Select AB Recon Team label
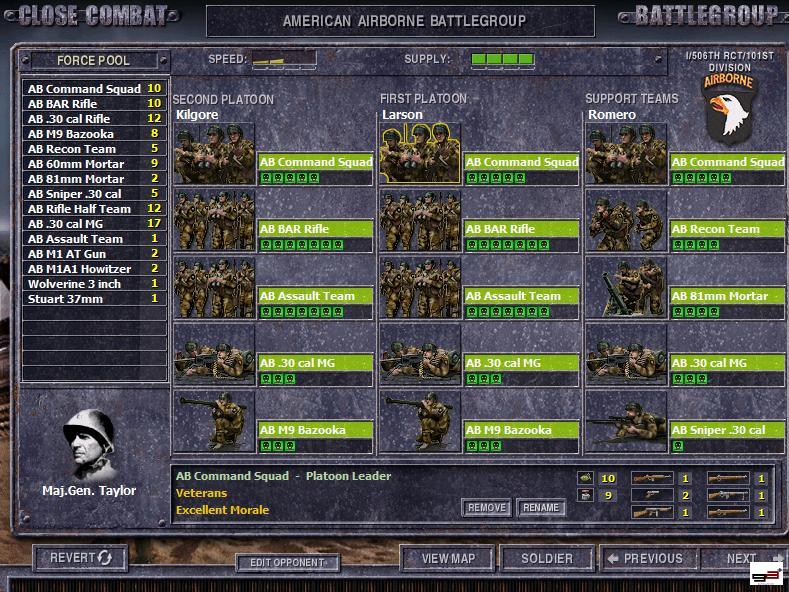 728,229
